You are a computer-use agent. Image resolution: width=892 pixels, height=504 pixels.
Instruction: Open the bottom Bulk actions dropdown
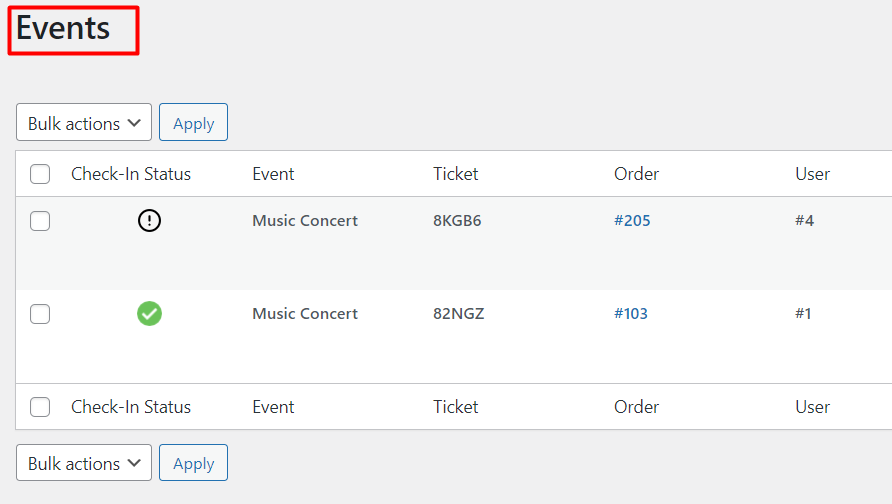[84, 463]
